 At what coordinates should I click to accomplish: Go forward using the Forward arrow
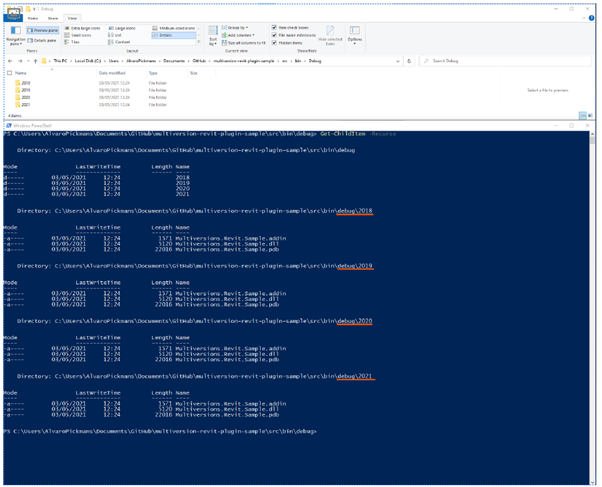pos(20,61)
